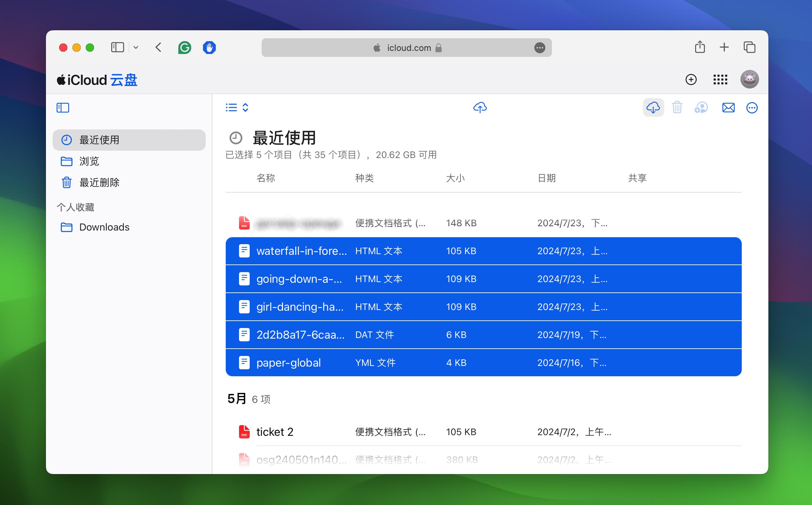Viewport: 812px width, 505px height.
Task: Click the ticket 2 PDF icon
Action: pyautogui.click(x=244, y=432)
